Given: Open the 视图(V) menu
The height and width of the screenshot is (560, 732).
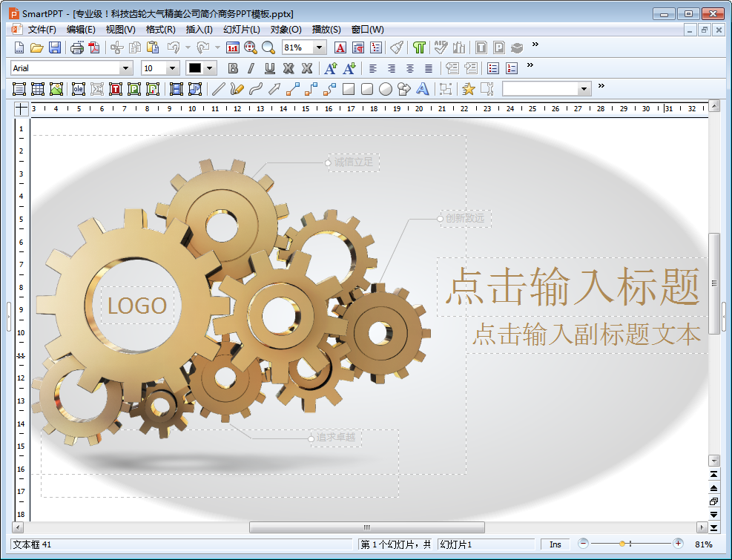Looking at the screenshot, I should (x=120, y=30).
